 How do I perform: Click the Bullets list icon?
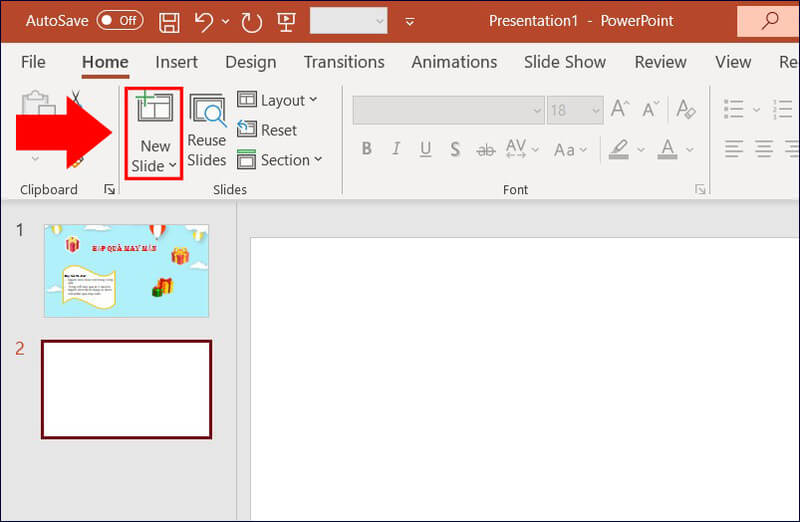pos(734,109)
